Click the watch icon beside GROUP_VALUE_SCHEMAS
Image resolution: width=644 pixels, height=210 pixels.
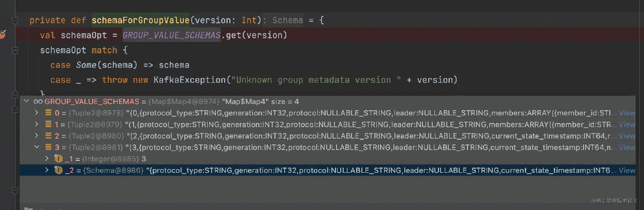pos(38,101)
